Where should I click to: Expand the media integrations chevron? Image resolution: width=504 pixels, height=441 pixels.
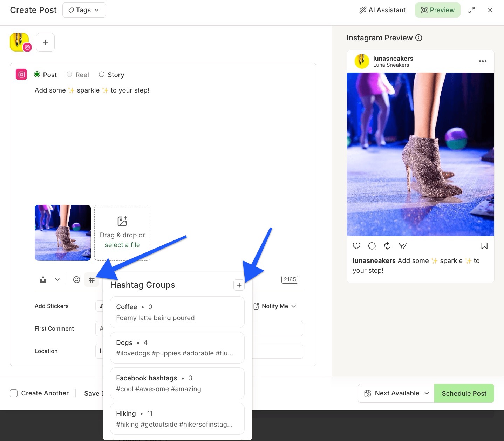pyautogui.click(x=57, y=280)
